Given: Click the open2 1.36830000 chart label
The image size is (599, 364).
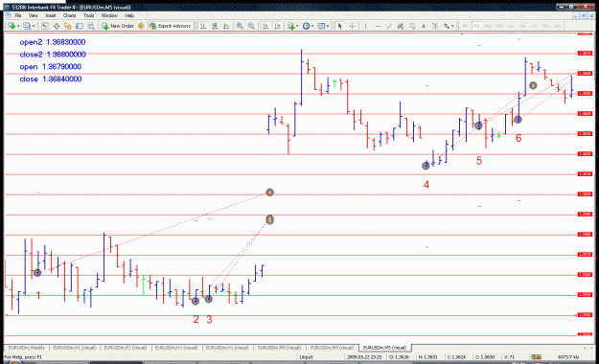Looking at the screenshot, I should tap(53, 42).
